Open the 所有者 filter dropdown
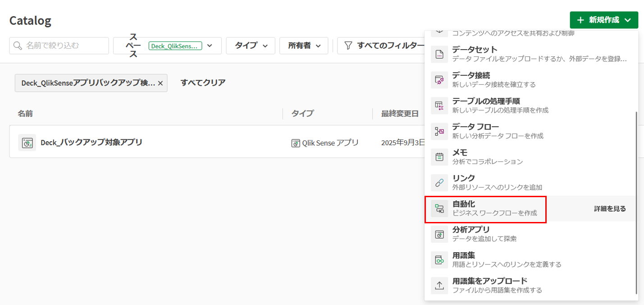 (304, 46)
